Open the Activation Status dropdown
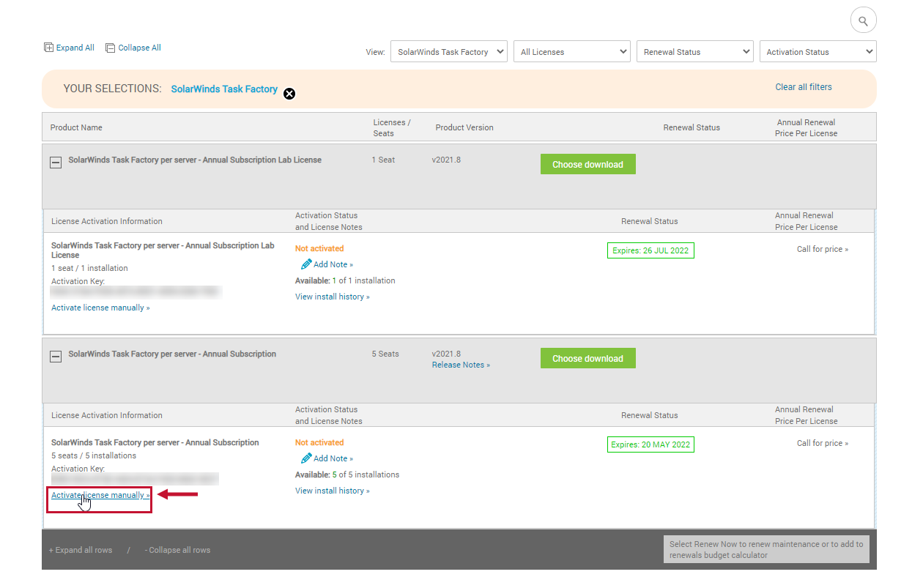The image size is (912, 588). (818, 51)
